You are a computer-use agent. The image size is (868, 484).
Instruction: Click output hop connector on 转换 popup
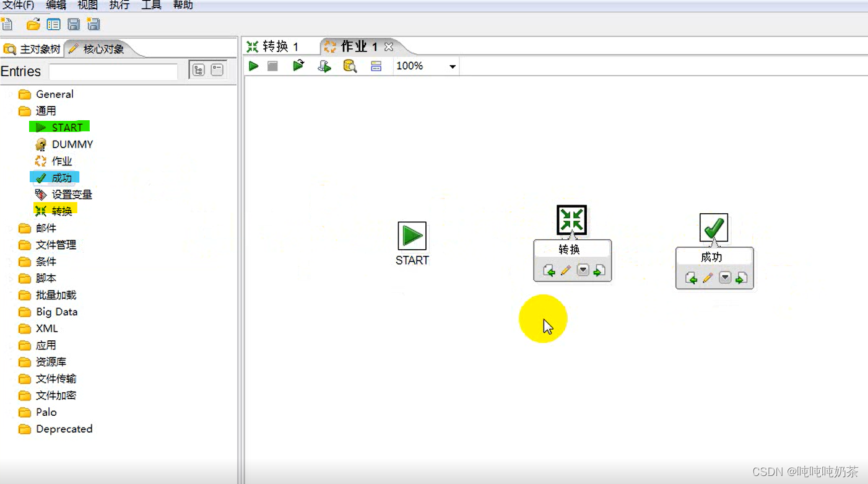(599, 271)
